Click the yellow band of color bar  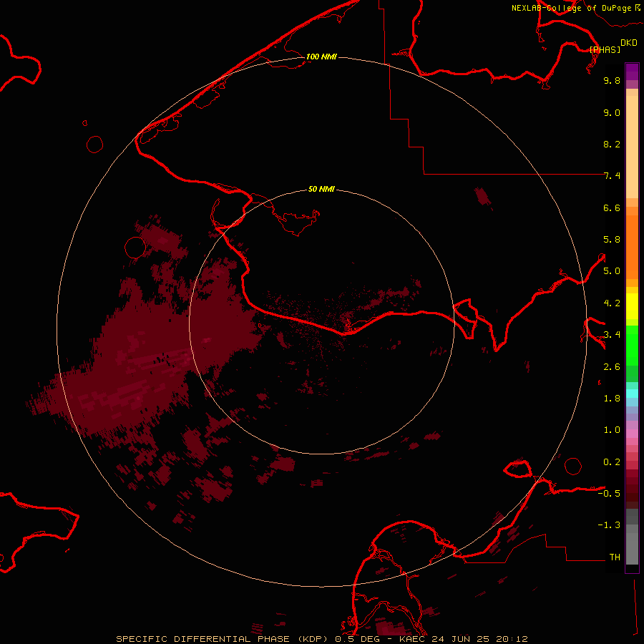tap(632, 306)
